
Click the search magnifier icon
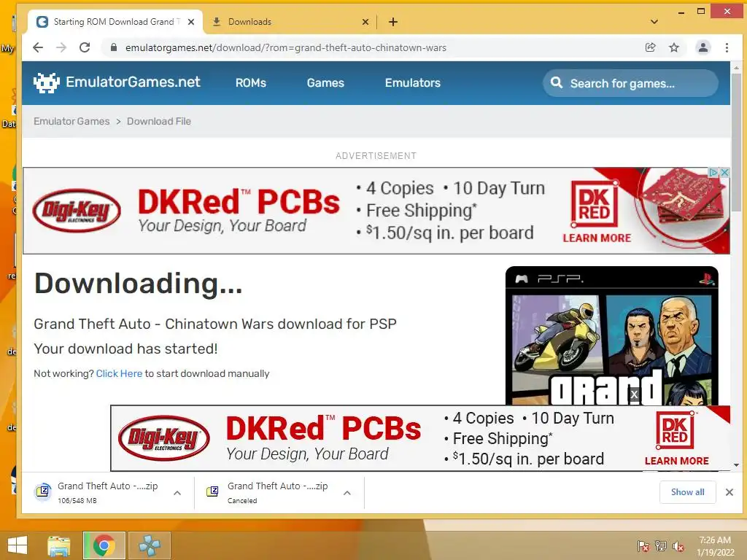click(x=557, y=83)
